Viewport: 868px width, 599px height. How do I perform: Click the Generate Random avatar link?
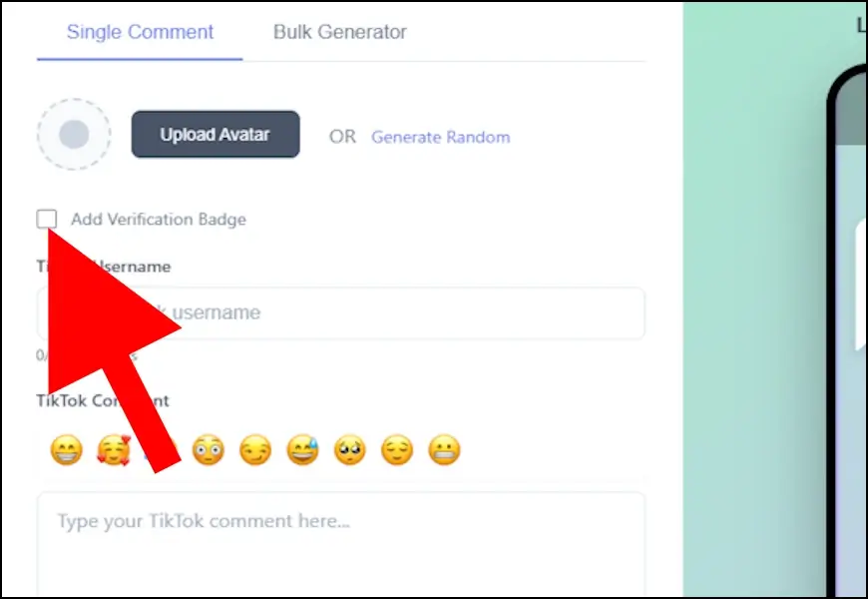pyautogui.click(x=441, y=137)
